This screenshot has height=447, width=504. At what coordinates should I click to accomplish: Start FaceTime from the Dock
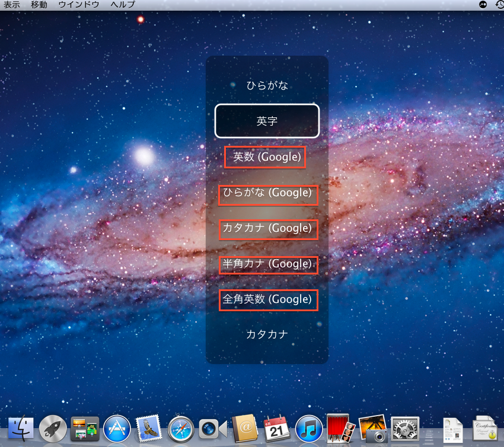coord(213,429)
